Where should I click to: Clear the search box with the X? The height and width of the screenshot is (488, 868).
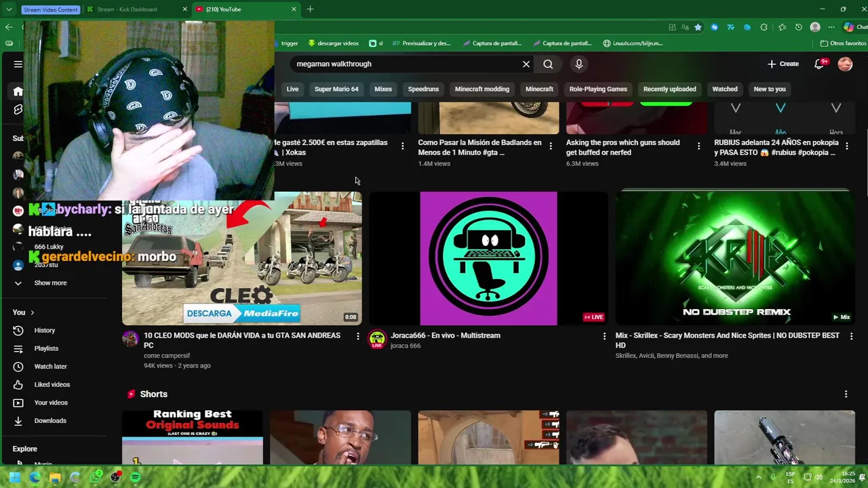click(x=526, y=64)
